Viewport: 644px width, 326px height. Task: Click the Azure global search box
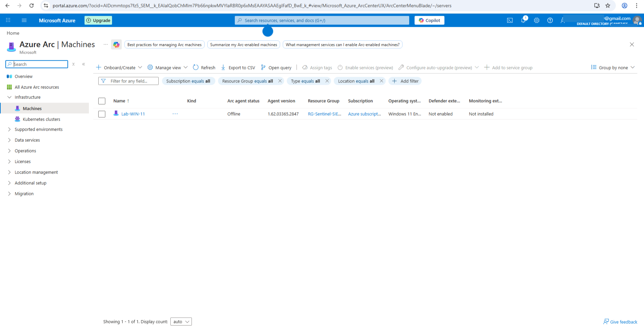tap(322, 20)
